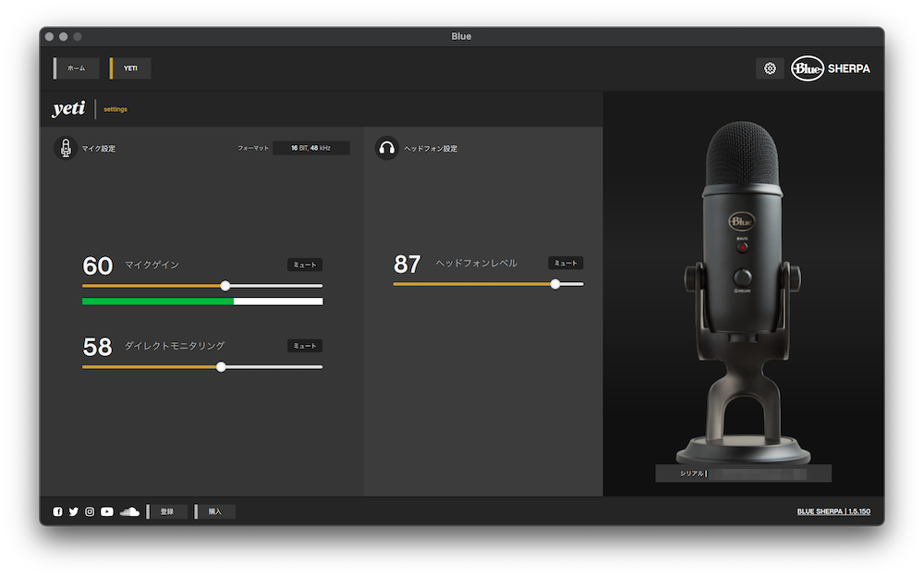Image resolution: width=924 pixels, height=578 pixels.
Task: Click the ヘッドフォン設定 heading text
Action: [x=431, y=149]
